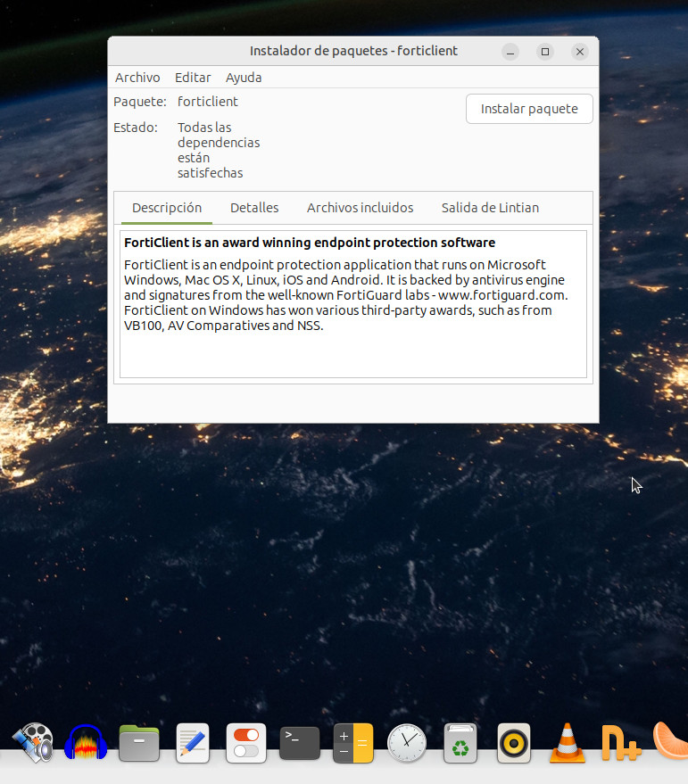Viewport: 688px width, 784px height.
Task: Open VLC media player cone icon
Action: (x=568, y=743)
